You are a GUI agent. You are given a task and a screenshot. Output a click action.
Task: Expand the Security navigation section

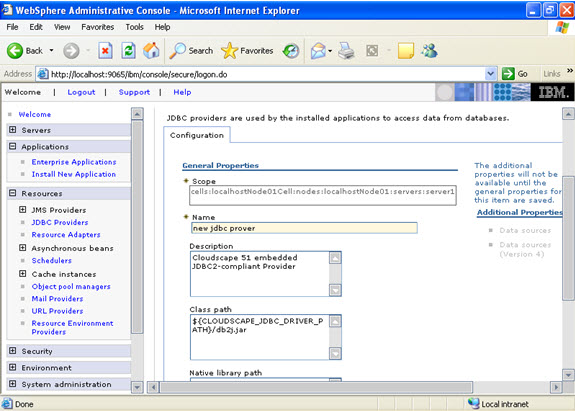pyautogui.click(x=12, y=351)
